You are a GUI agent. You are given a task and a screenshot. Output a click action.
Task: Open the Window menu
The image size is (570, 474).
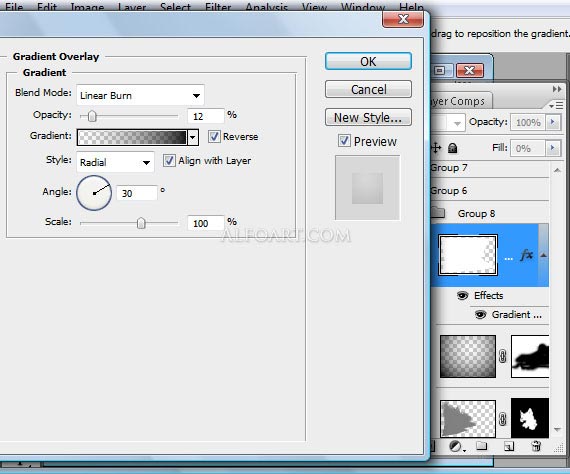[x=363, y=7]
